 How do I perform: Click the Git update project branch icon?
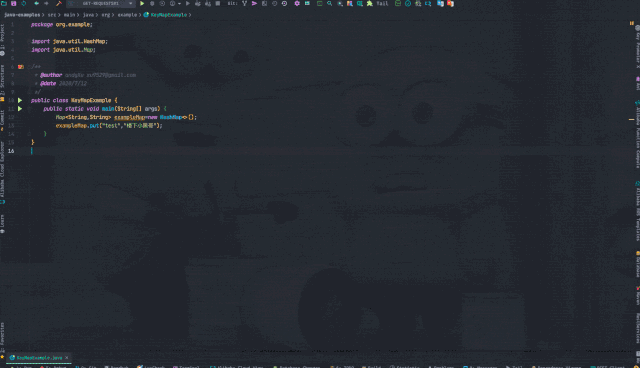(x=244, y=3)
